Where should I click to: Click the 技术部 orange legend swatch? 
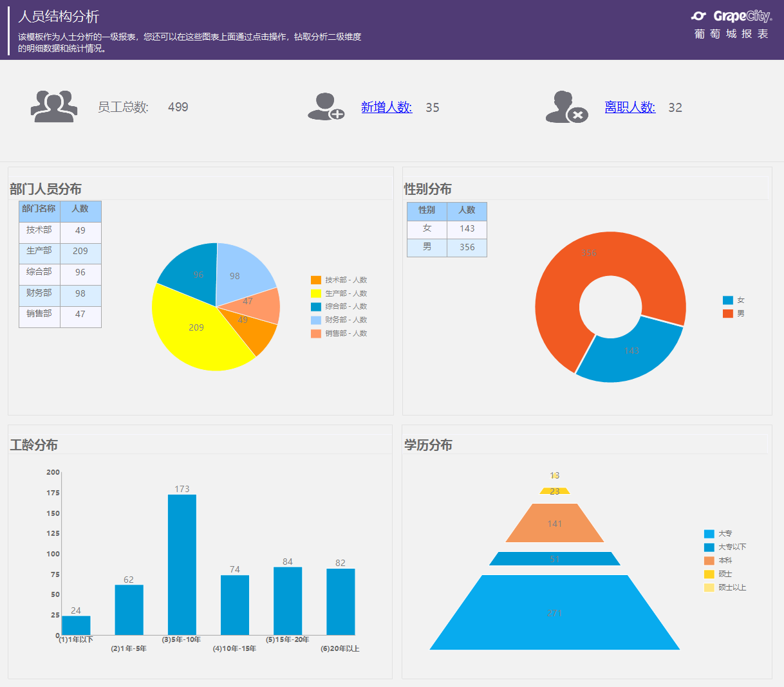[315, 280]
